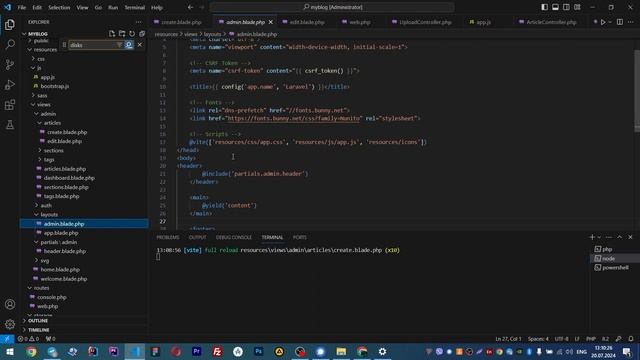Open the Selection menu
The height and width of the screenshot is (360, 640).
click(x=59, y=7)
